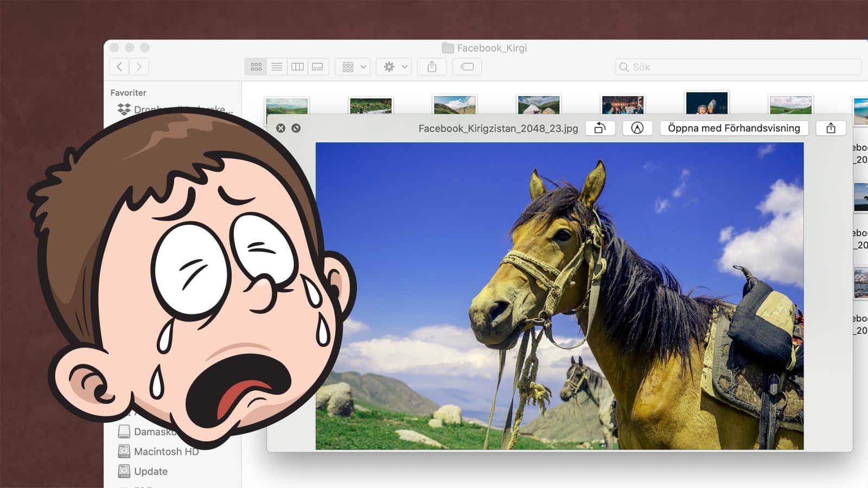Select the Macintosh HD sidebar item

coord(158,451)
